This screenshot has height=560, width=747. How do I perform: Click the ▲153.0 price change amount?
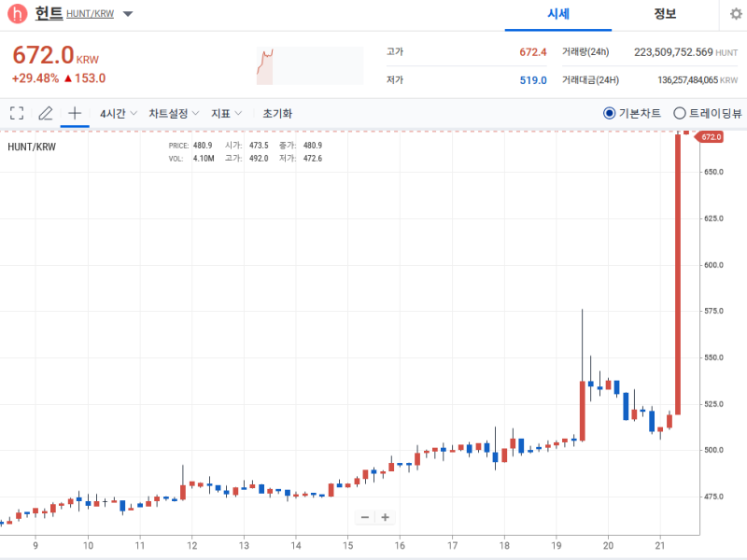click(x=84, y=78)
